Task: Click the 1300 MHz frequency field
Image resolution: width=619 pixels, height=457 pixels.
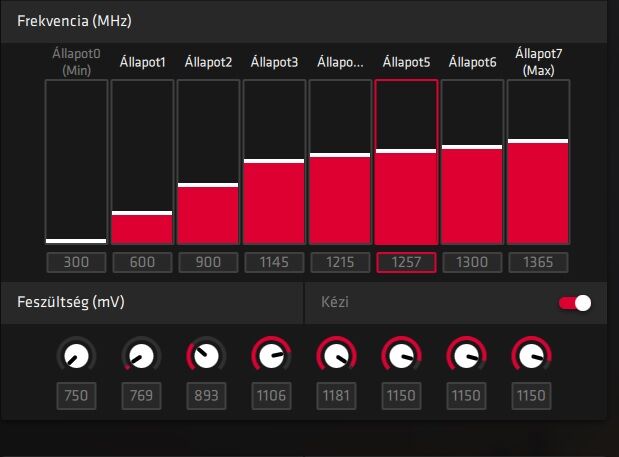Action: pos(472,262)
